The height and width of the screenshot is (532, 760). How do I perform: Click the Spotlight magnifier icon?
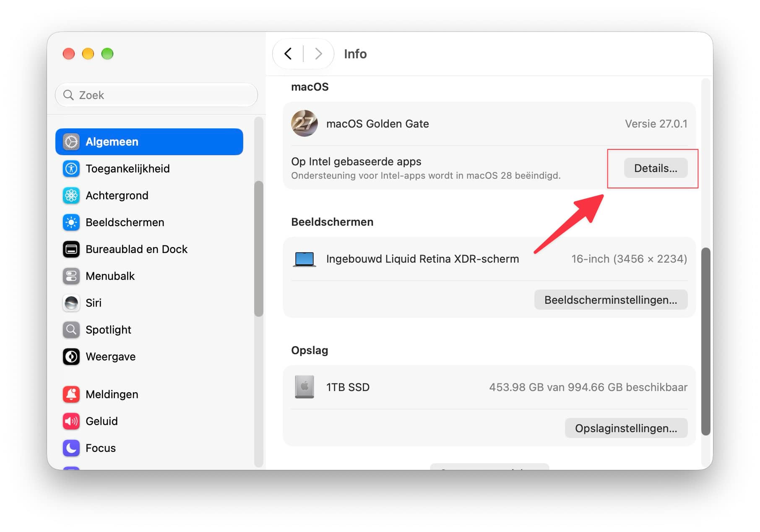click(x=71, y=330)
